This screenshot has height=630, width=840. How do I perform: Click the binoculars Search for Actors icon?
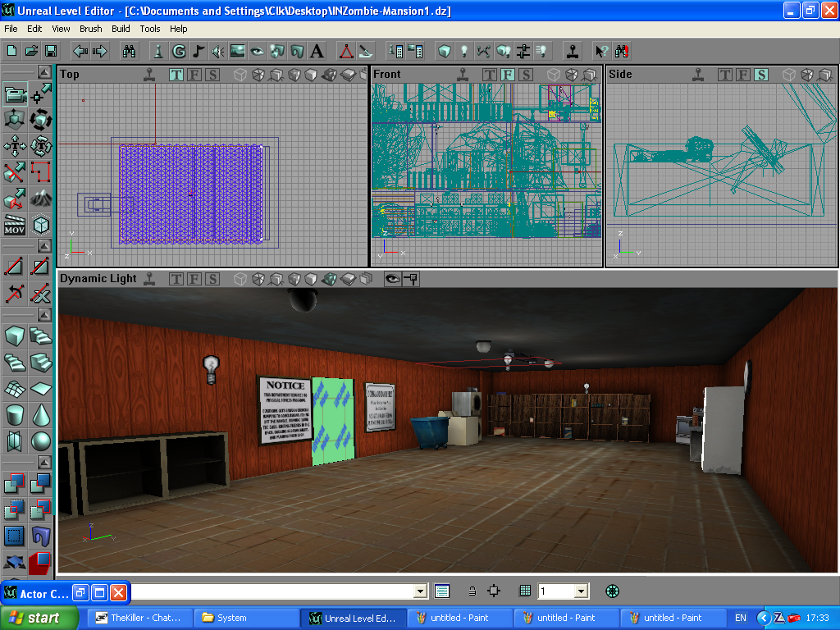point(129,51)
